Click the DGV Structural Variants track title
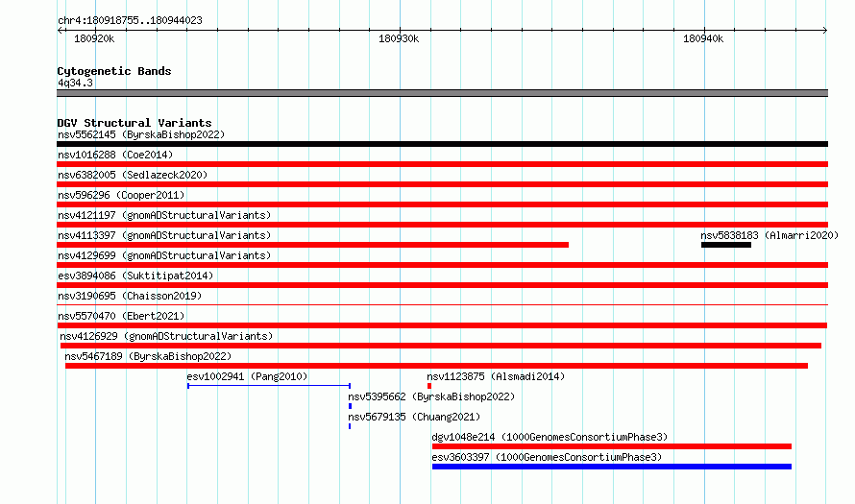The width and height of the screenshot is (855, 504). pyautogui.click(x=134, y=123)
